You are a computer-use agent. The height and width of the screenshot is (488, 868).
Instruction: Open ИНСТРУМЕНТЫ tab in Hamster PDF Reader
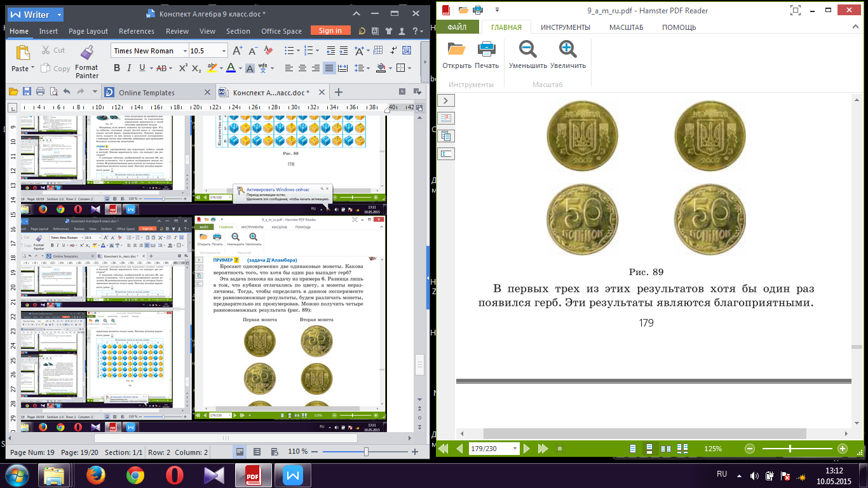pyautogui.click(x=566, y=27)
